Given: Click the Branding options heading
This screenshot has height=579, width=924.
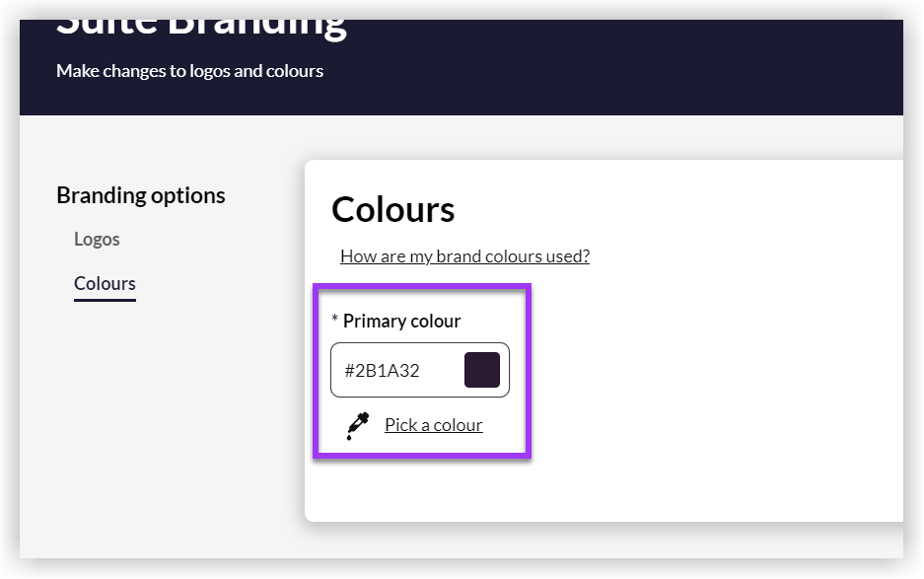Looking at the screenshot, I should 140,195.
